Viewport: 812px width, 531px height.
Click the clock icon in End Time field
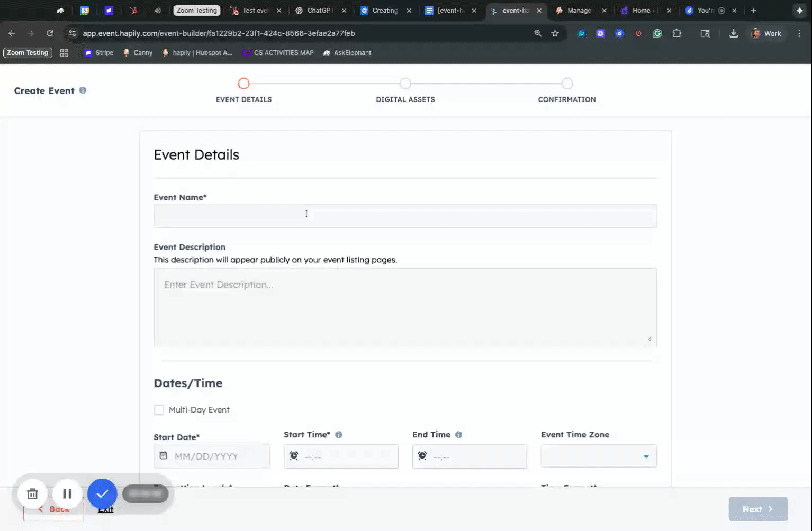(x=422, y=456)
